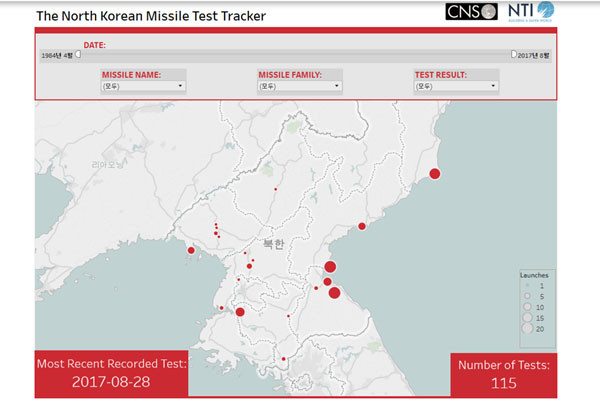Image resolution: width=600 pixels, height=400 pixels.
Task: Click the date slider's right handle
Action: pyautogui.click(x=514, y=54)
